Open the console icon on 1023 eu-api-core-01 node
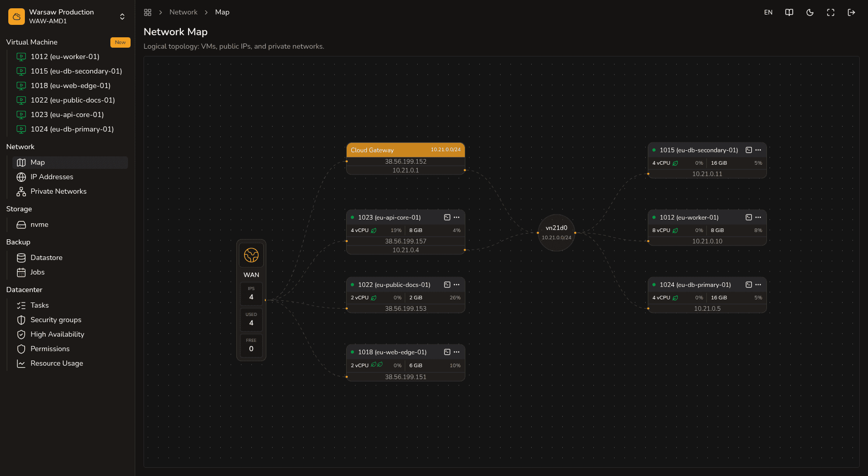Image resolution: width=868 pixels, height=476 pixels. coord(447,218)
